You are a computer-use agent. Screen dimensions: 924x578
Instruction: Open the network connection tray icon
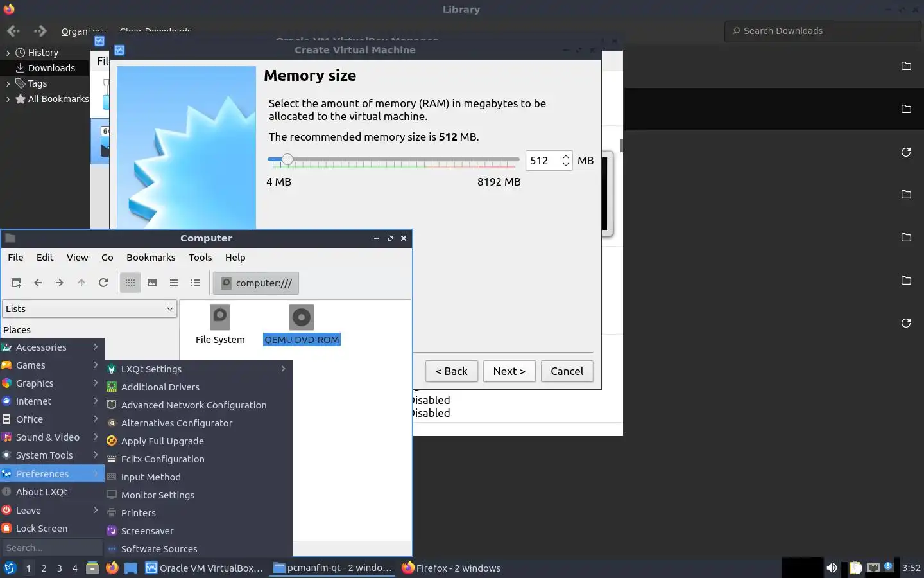873,568
